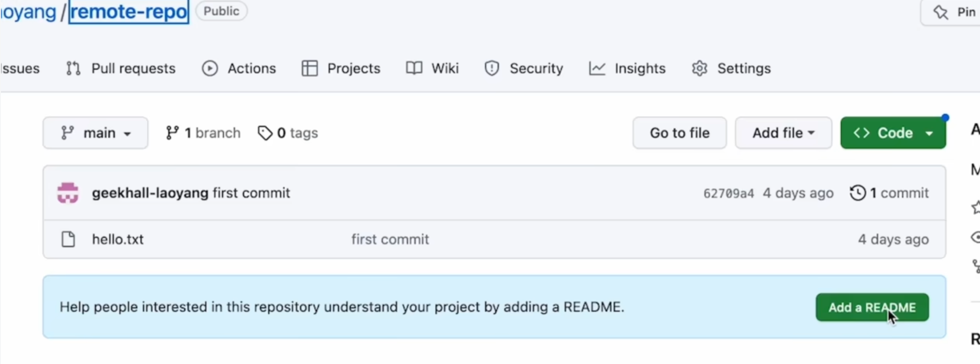View the 0 tags link
980x364 pixels.
[287, 133]
